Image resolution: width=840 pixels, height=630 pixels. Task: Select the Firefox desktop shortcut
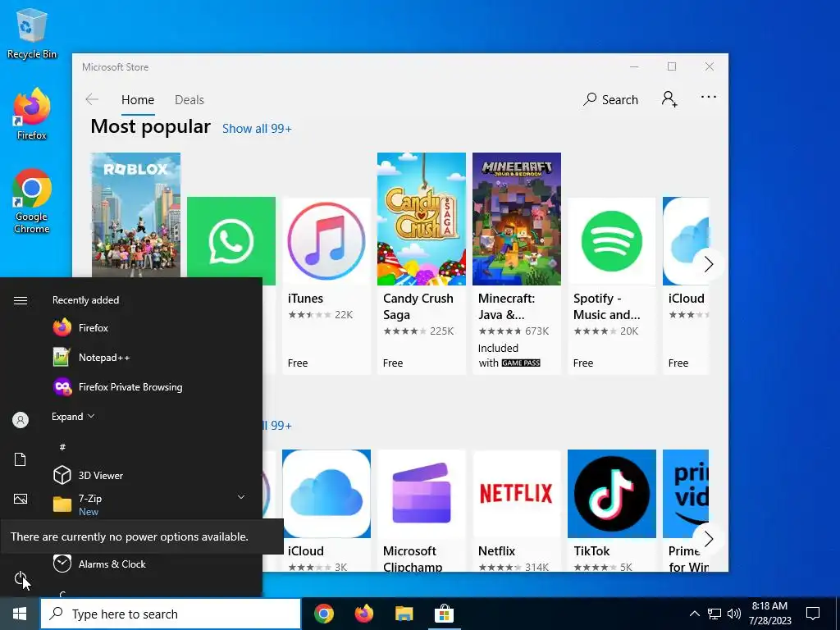(x=32, y=115)
